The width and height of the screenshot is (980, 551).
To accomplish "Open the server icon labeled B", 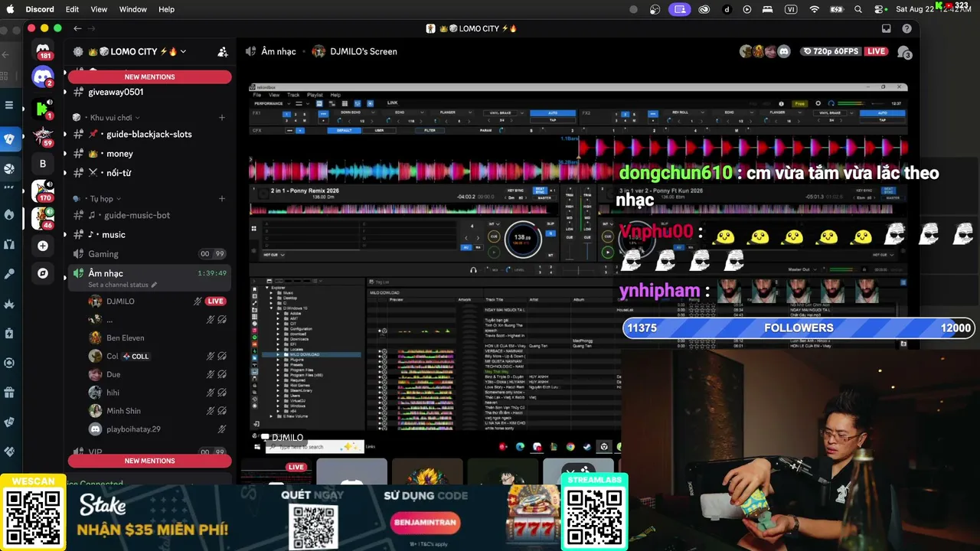I will click(43, 164).
